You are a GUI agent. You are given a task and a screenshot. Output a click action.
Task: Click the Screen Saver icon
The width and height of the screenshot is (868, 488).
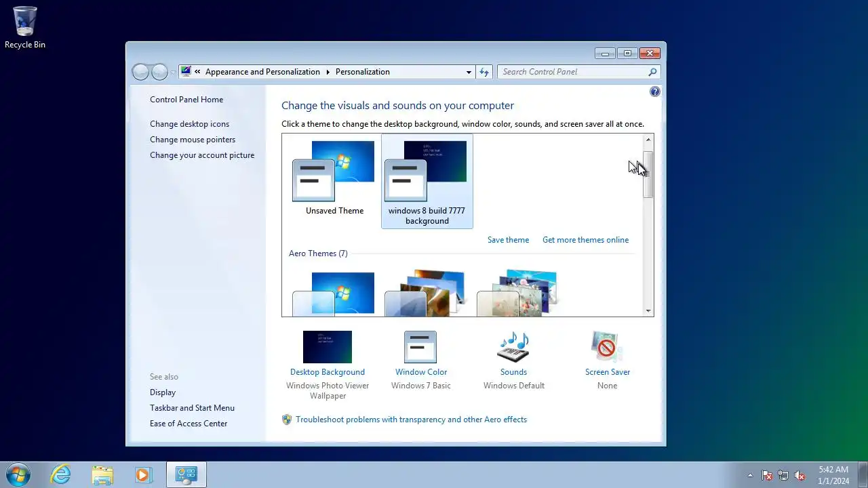tap(607, 347)
